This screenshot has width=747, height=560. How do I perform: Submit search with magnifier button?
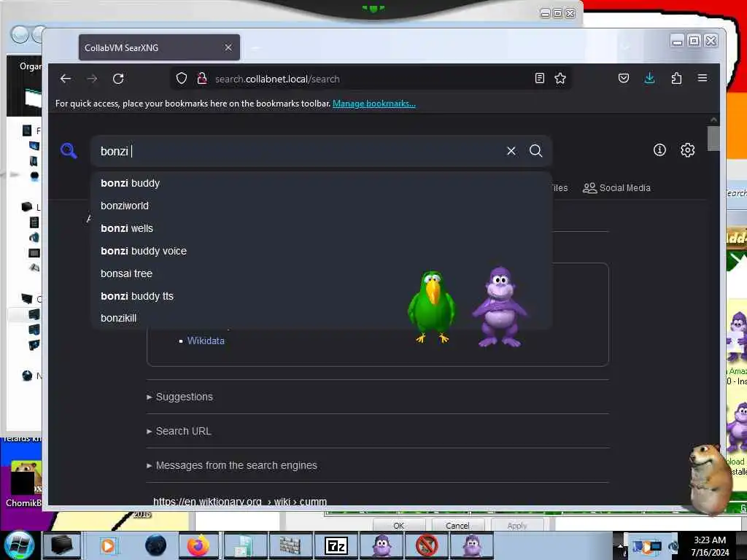click(x=536, y=151)
